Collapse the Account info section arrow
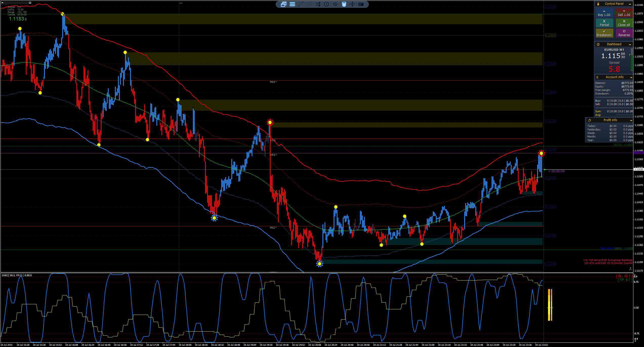The width and height of the screenshot is (644, 347). point(631,77)
